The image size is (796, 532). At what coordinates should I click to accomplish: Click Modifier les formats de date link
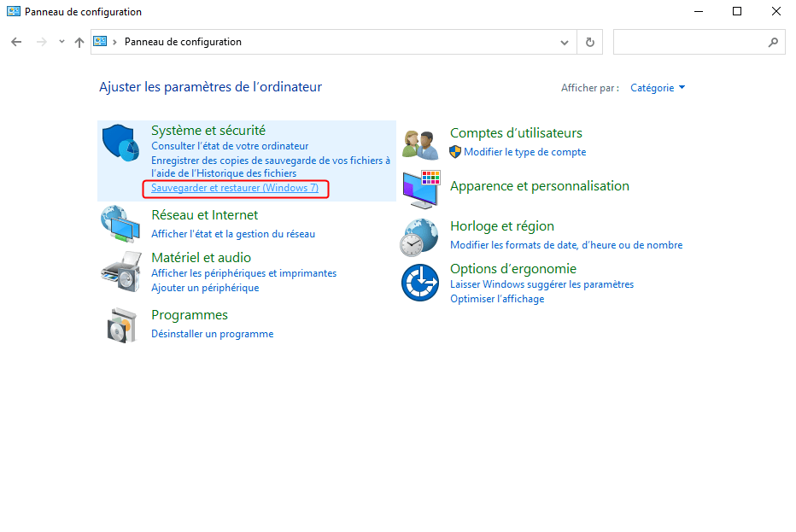566,245
